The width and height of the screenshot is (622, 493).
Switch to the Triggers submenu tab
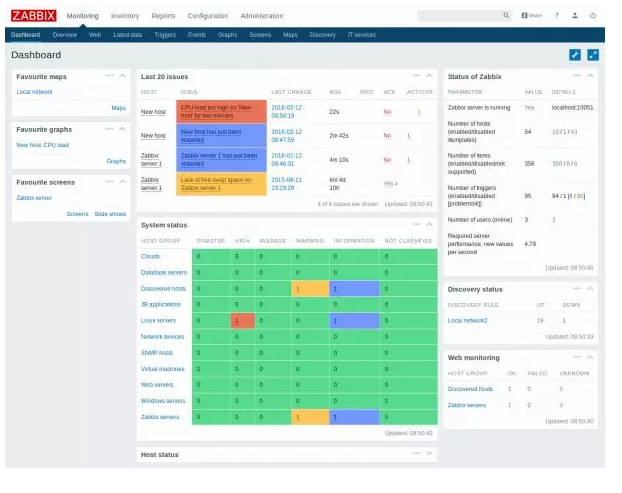click(165, 35)
